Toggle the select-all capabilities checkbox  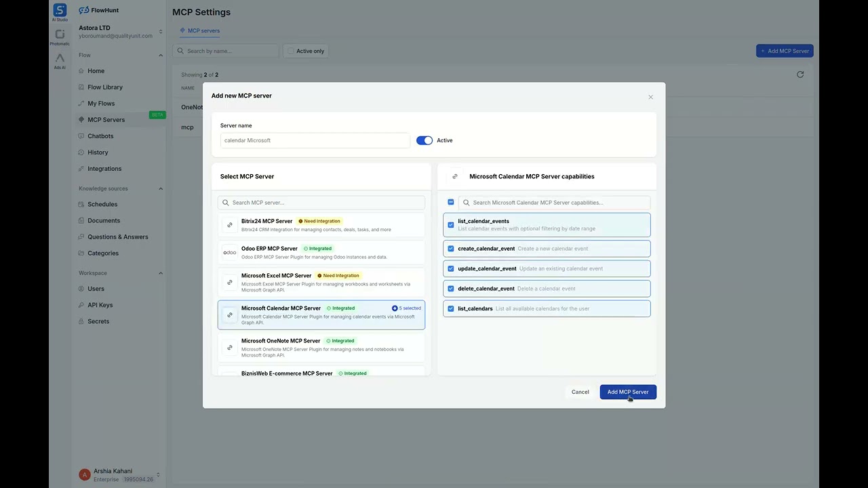point(451,202)
